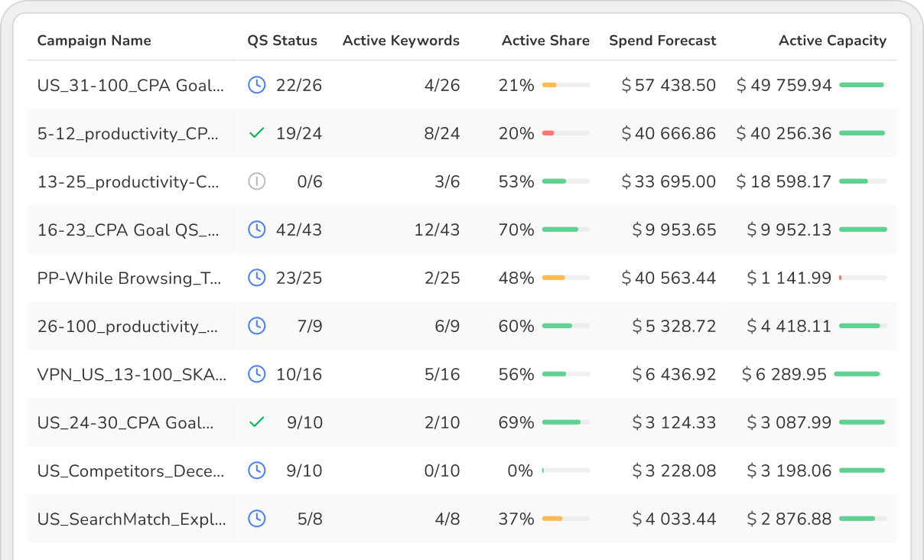The width and height of the screenshot is (924, 560).
Task: Open the 5-12_productivity_CP campaign details
Action: (131, 133)
